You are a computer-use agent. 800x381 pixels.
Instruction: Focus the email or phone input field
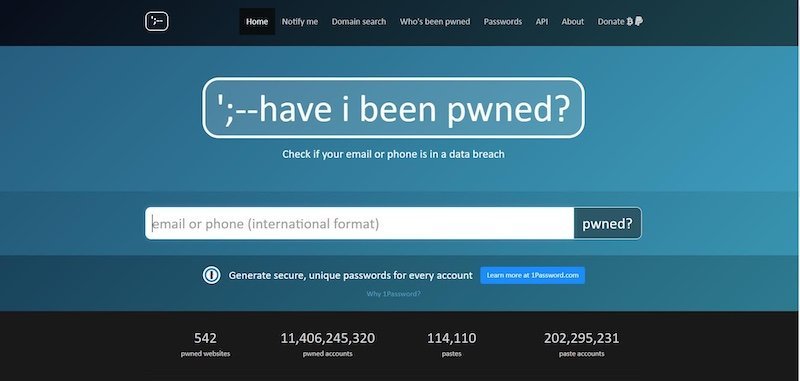coord(360,223)
